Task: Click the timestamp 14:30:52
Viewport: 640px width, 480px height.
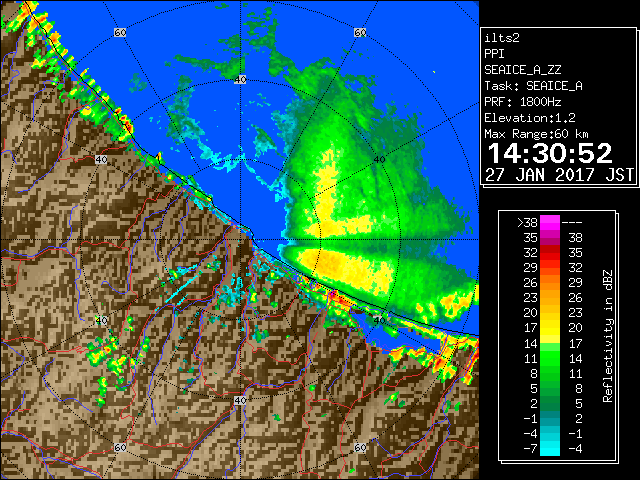Action: click(x=550, y=153)
